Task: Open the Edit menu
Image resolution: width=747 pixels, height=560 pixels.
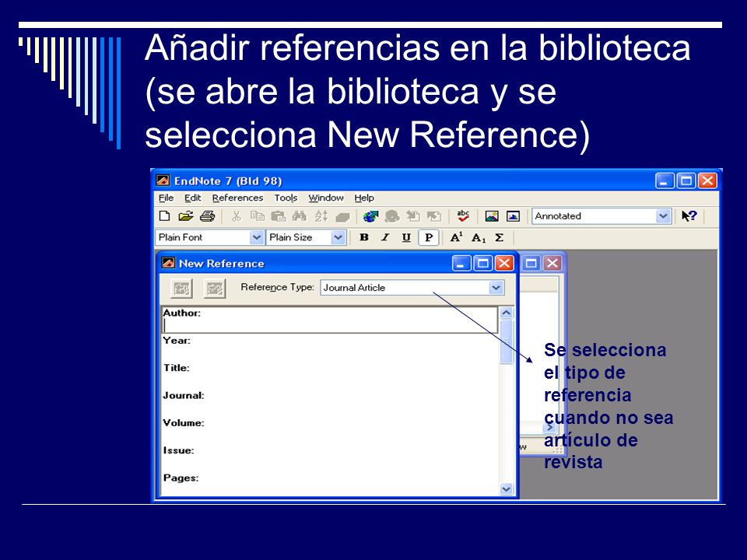Action: point(192,198)
